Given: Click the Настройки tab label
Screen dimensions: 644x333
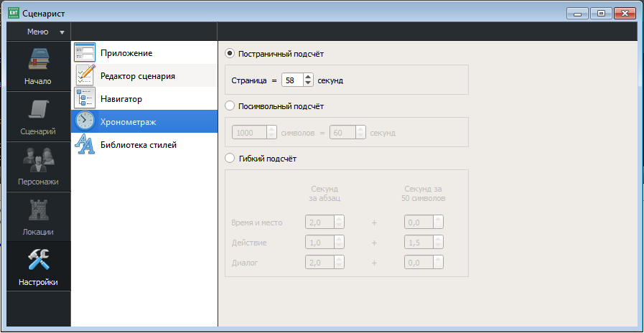Looking at the screenshot, I should tap(38, 283).
